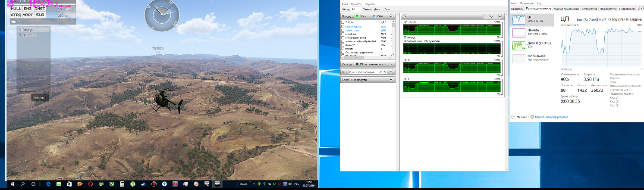Click the process list vertical scrollbar
Image resolution: width=644 pixels, height=190 pixels.
click(x=393, y=38)
